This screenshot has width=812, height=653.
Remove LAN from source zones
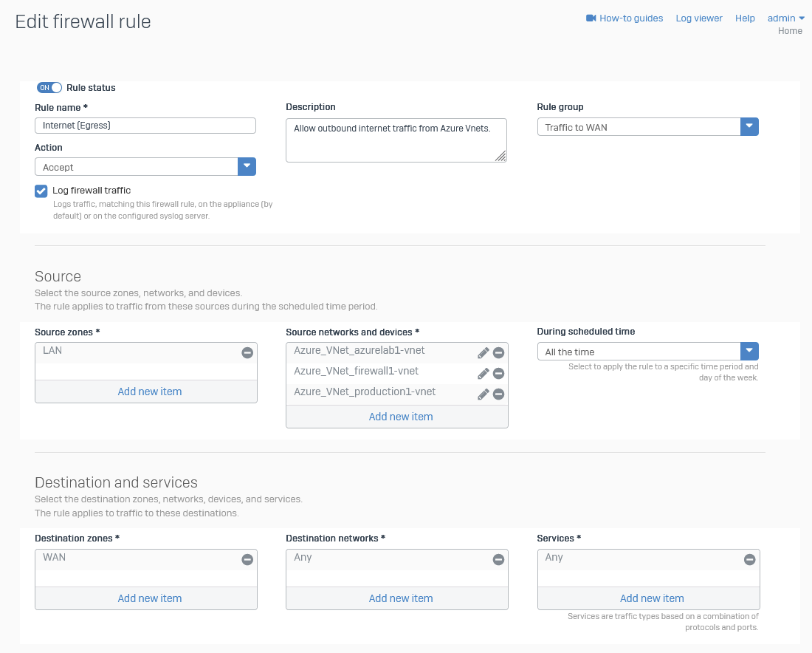tap(247, 353)
